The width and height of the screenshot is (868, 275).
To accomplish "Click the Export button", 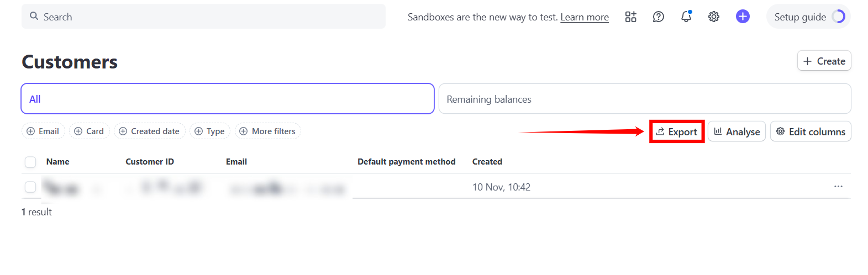I will tap(677, 132).
